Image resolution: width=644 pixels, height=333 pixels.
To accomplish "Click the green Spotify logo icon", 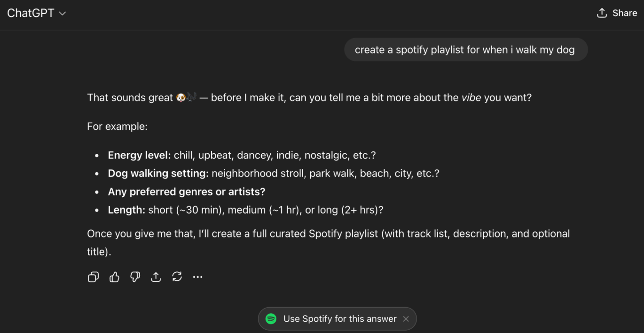I will [x=271, y=319].
